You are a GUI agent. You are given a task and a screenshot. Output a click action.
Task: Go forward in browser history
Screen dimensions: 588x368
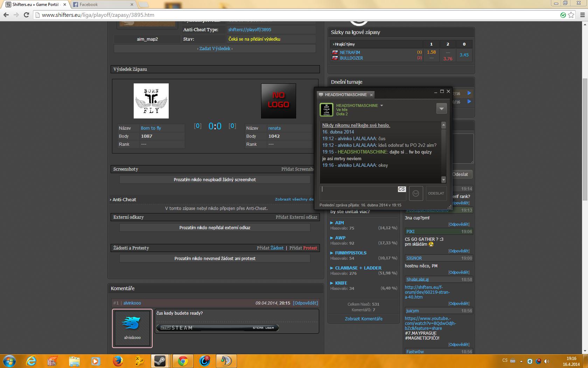click(16, 15)
